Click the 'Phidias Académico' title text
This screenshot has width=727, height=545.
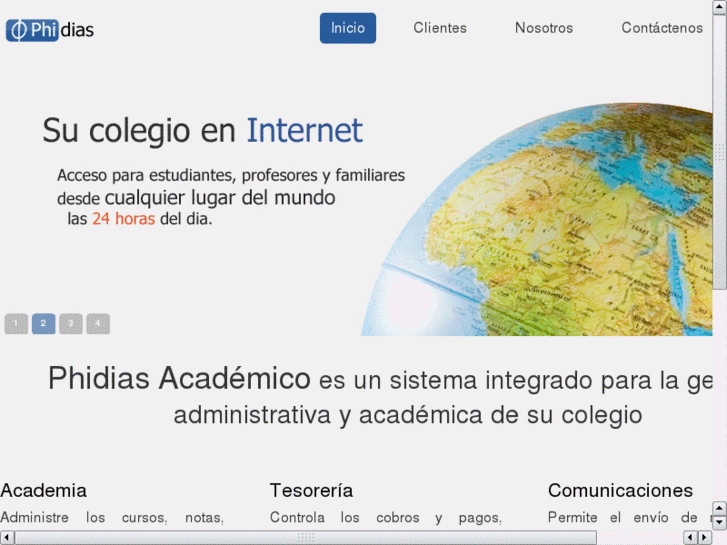pyautogui.click(x=179, y=378)
